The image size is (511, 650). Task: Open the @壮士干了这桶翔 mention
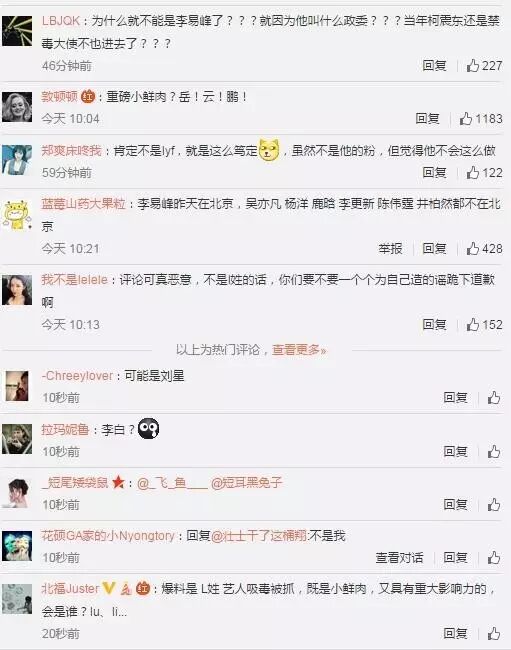coord(259,536)
